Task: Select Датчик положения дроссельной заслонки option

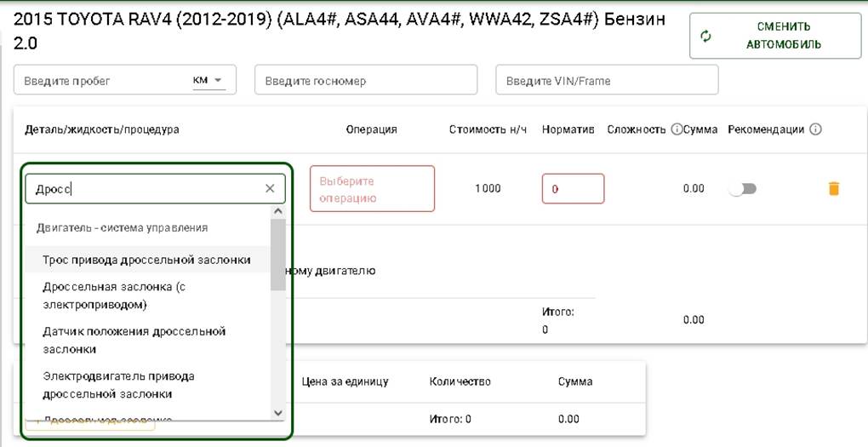Action: coord(146,340)
